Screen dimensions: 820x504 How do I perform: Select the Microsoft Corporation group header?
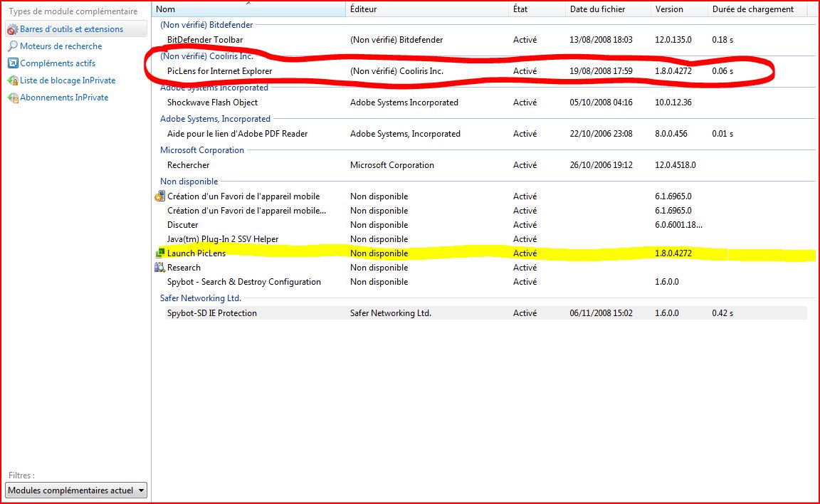click(202, 150)
